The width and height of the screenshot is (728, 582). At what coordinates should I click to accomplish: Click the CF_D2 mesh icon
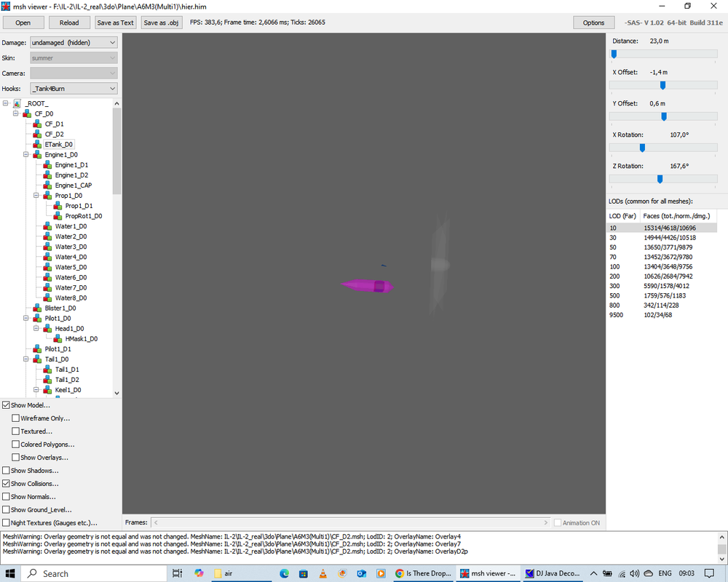[38, 134]
